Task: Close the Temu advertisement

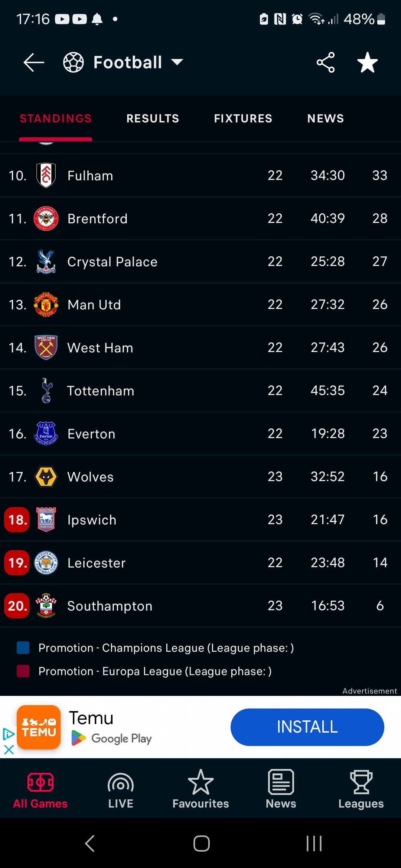Action: pos(9,750)
